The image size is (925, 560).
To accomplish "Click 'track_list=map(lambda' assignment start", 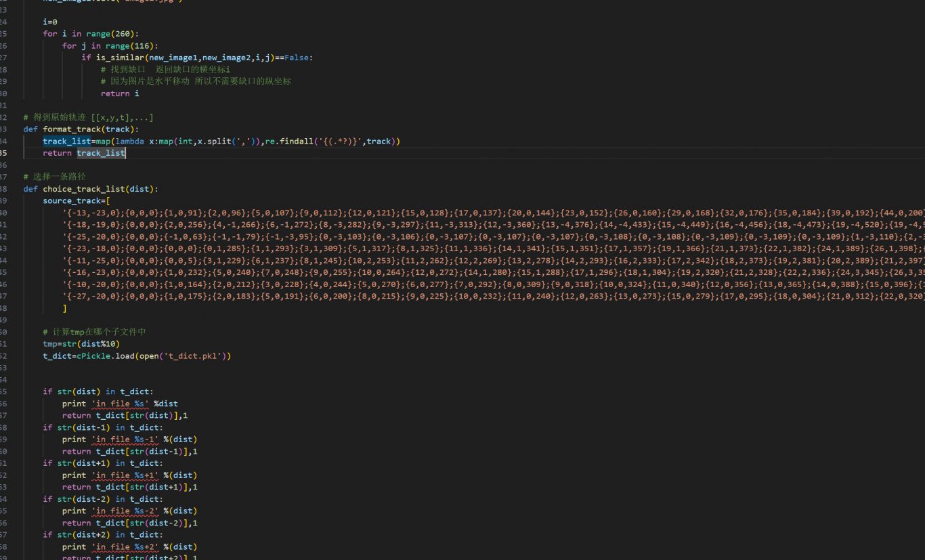I will [93, 141].
